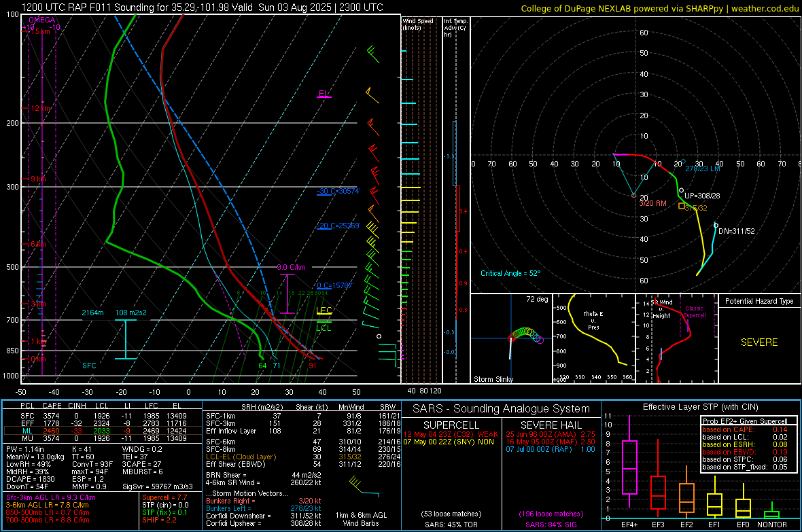Click the 'Supercell = 7.7' composite value
The height and width of the screenshot is (532, 802).
tap(164, 497)
